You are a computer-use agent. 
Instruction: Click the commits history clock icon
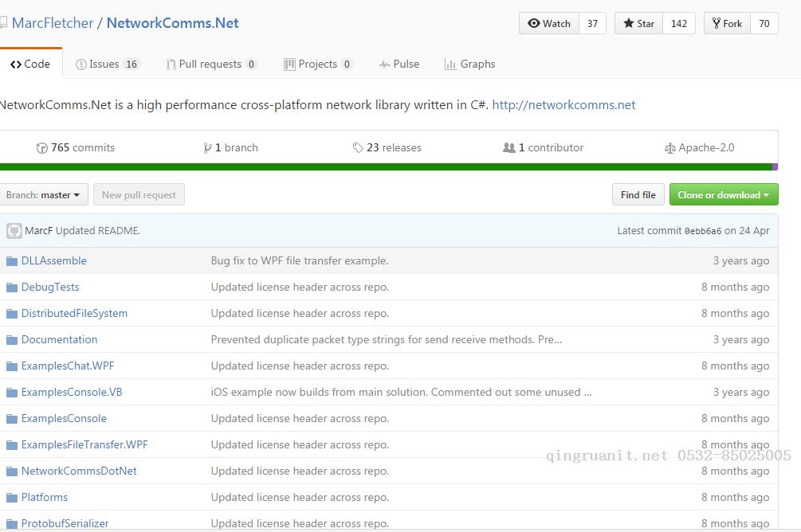pyautogui.click(x=42, y=148)
